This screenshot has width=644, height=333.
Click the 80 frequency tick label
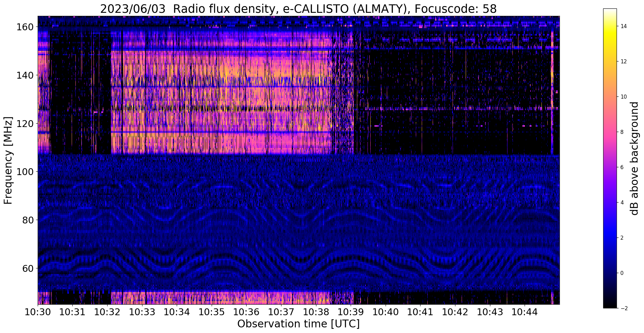coord(27,220)
